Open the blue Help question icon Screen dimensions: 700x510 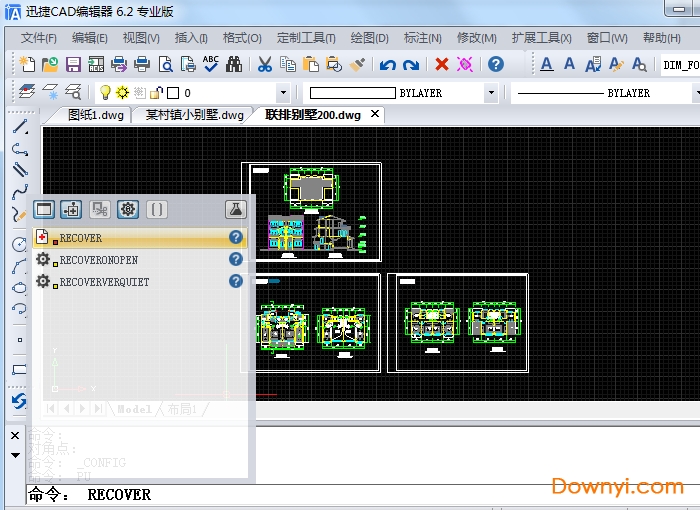tap(495, 64)
